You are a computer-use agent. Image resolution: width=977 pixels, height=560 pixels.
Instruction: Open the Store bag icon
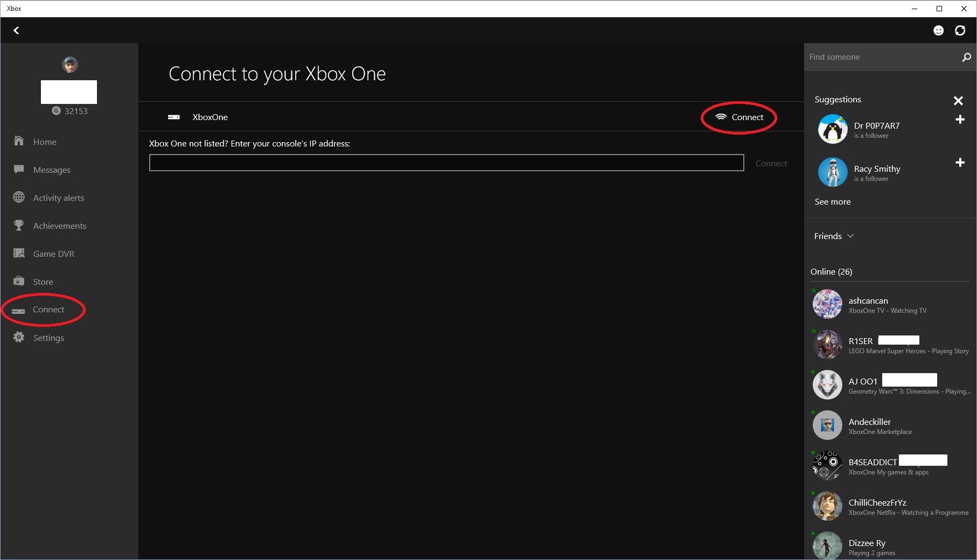pyautogui.click(x=19, y=281)
